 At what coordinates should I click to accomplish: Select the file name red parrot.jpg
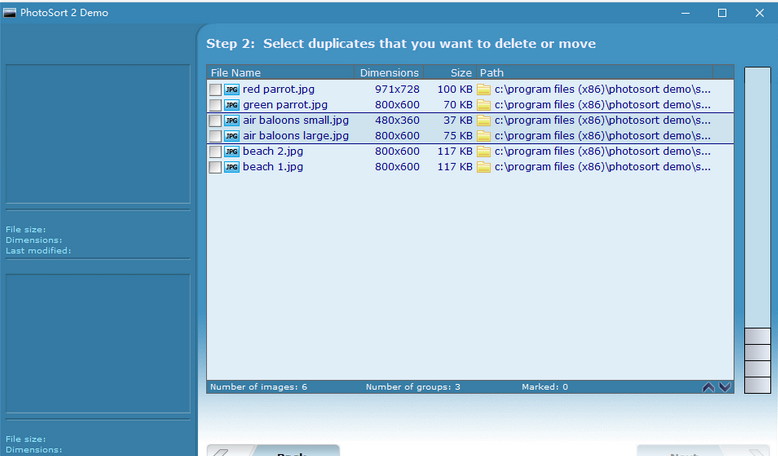pyautogui.click(x=278, y=89)
